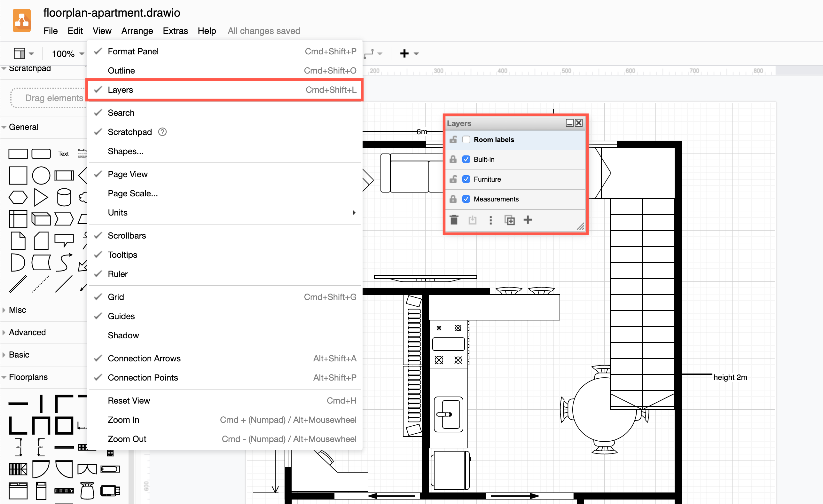The height and width of the screenshot is (504, 823).
Task: Lock the Furniture layer padlock icon
Action: [453, 179]
